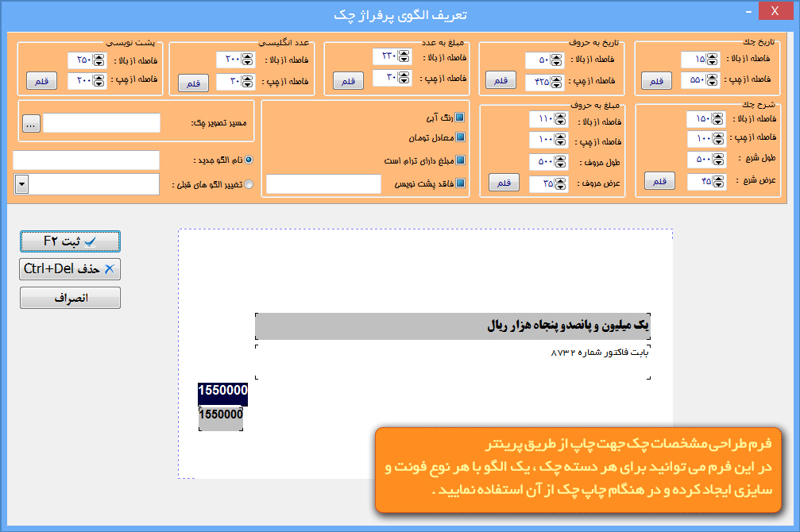Click the قلم font button in پشت نویسی group
The height and width of the screenshot is (532, 800).
point(41,81)
